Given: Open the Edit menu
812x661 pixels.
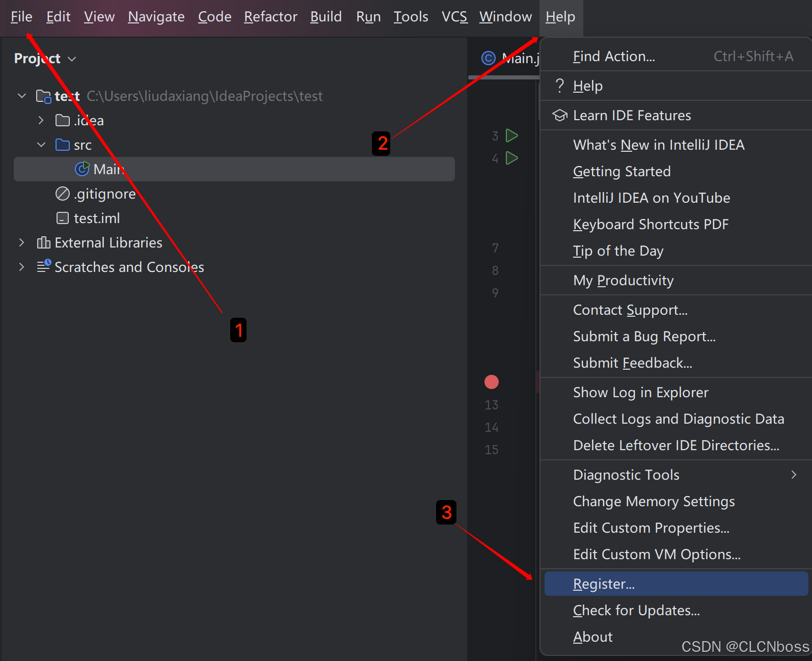Looking at the screenshot, I should (58, 17).
